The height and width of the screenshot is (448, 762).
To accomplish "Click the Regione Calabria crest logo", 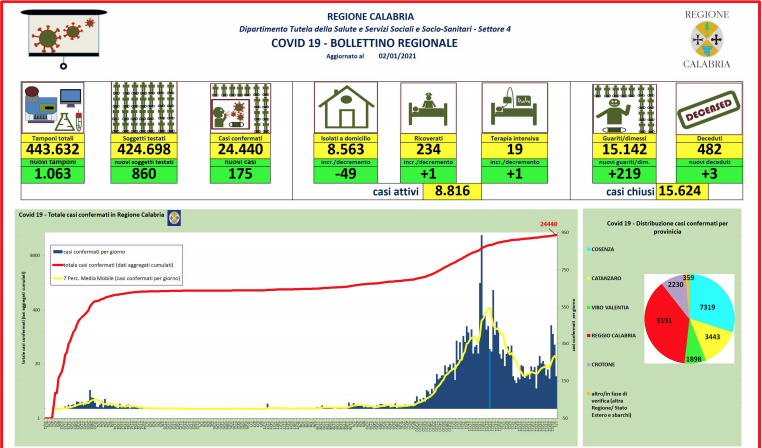I will point(706,40).
